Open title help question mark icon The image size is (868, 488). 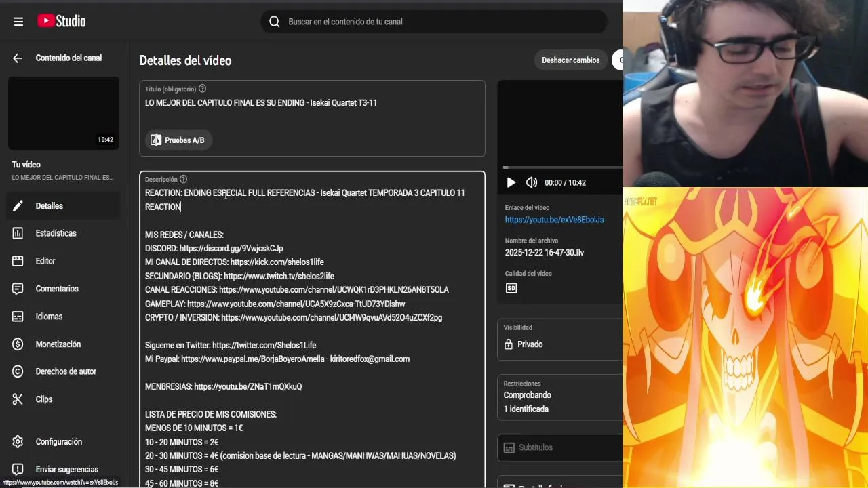pos(202,89)
